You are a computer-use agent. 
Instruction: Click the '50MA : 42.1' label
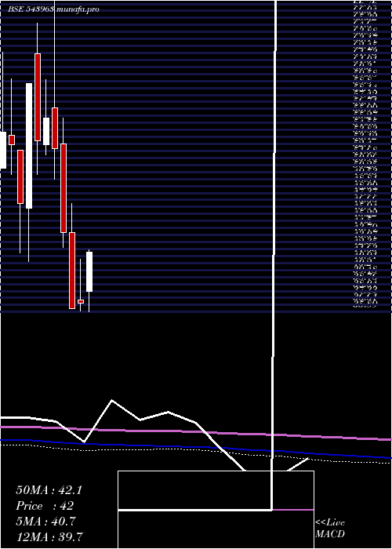pos(49,490)
